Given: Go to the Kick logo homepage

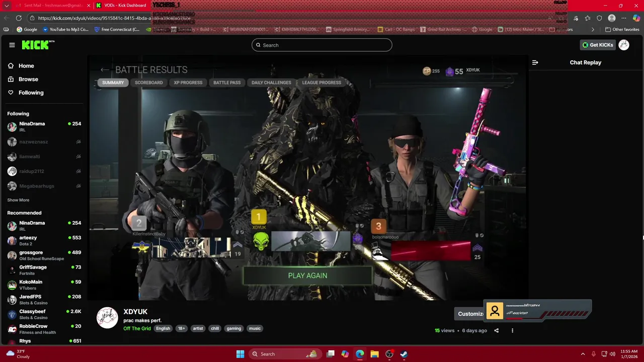Looking at the screenshot, I should 38,45.
